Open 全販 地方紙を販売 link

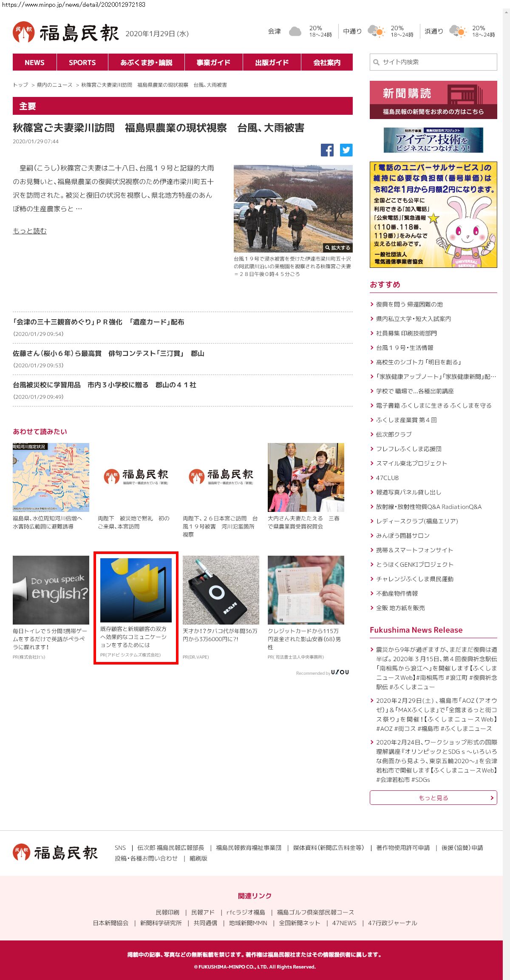[400, 608]
